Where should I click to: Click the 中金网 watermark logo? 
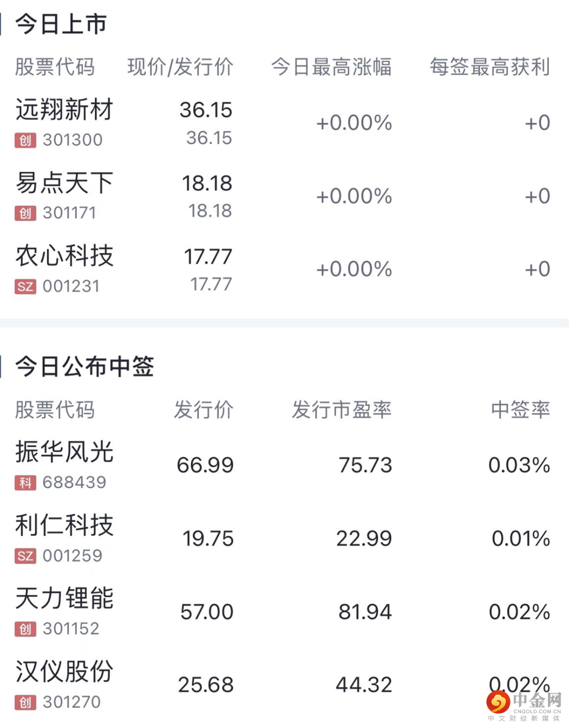pos(524,705)
